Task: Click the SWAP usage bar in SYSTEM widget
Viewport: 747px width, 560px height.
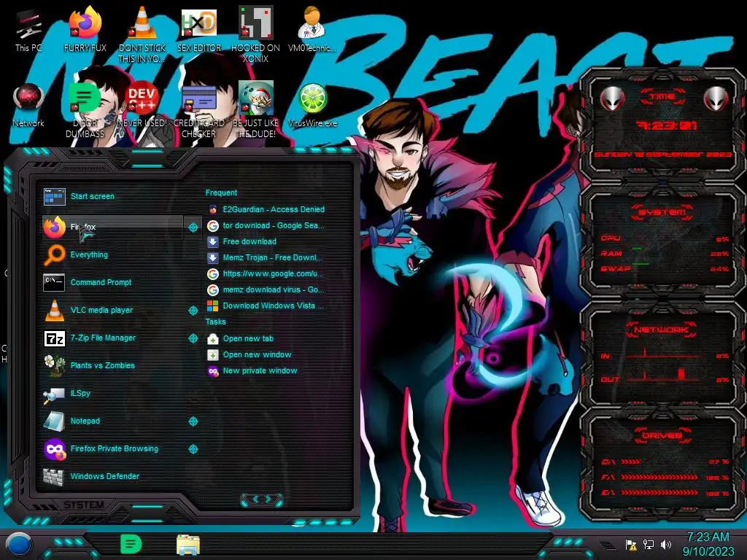Action: pos(641,263)
